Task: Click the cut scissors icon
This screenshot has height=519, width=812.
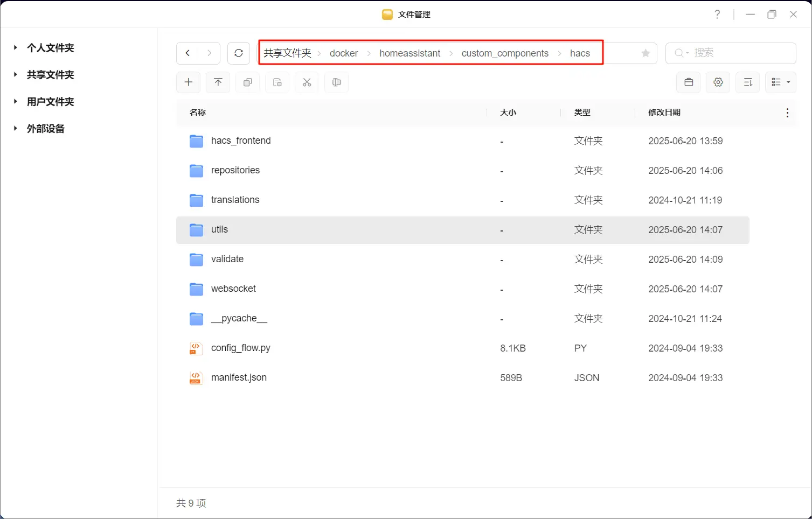Action: [x=307, y=82]
